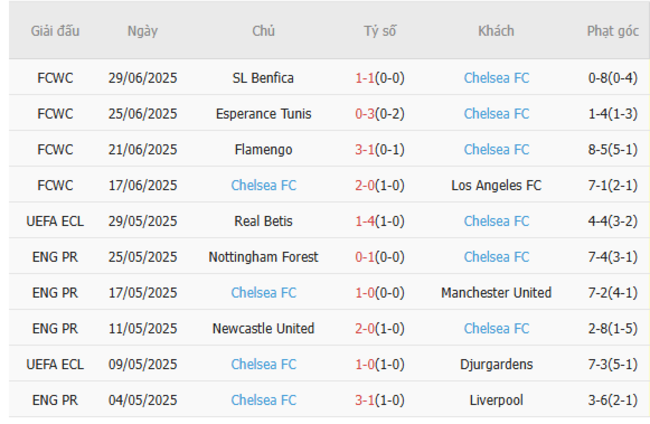Open Chelsea FC link facing Liverpool
650x424 pixels.
click(263, 400)
